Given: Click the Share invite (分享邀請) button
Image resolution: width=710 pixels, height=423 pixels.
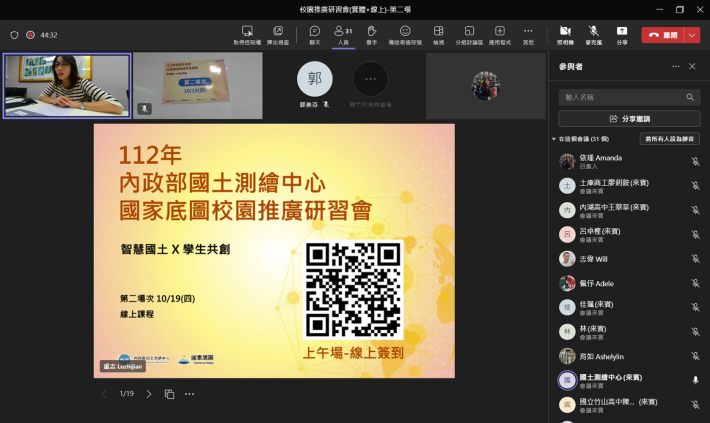Looking at the screenshot, I should 629,119.
